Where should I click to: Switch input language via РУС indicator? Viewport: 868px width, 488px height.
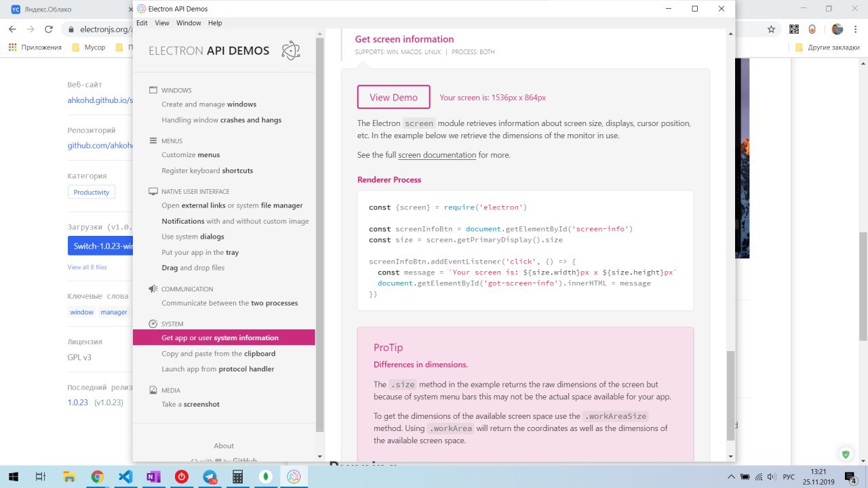[x=789, y=476]
